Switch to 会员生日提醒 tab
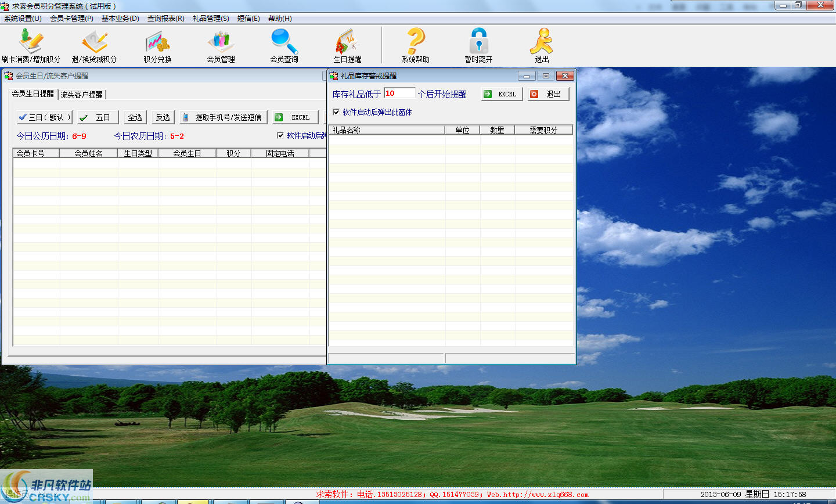The width and height of the screenshot is (836, 504). (33, 93)
